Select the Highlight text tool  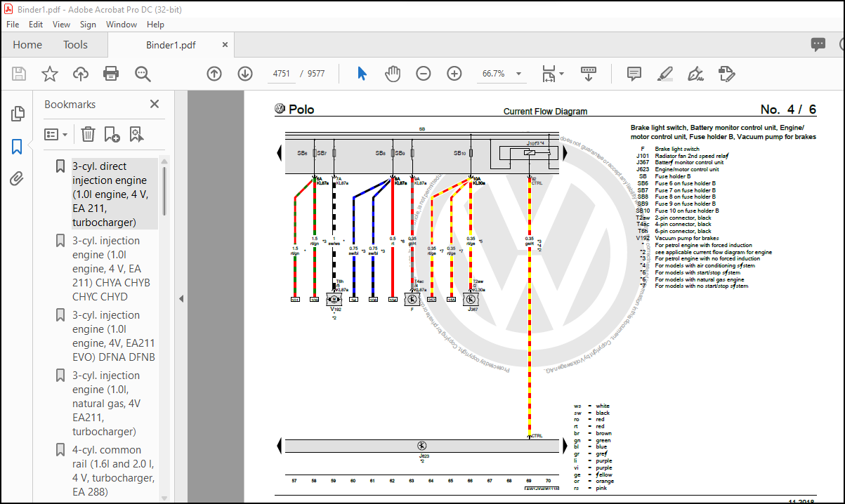point(664,74)
